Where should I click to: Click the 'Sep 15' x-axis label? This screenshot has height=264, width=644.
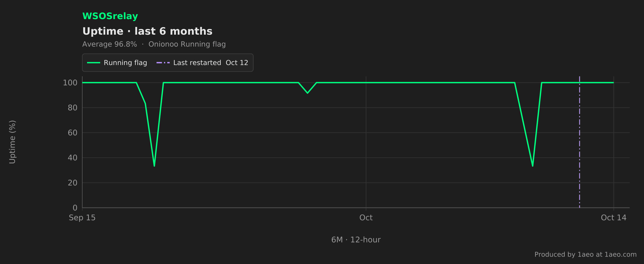(82, 218)
